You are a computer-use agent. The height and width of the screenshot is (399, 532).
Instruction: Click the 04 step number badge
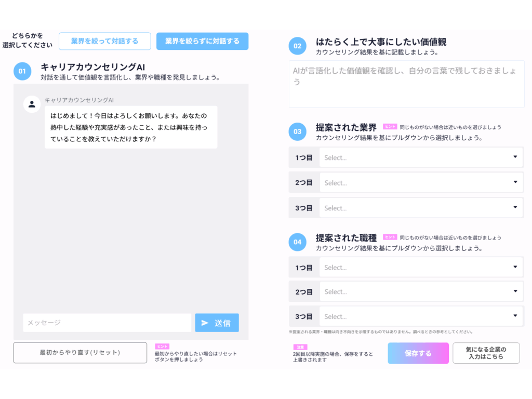click(297, 242)
